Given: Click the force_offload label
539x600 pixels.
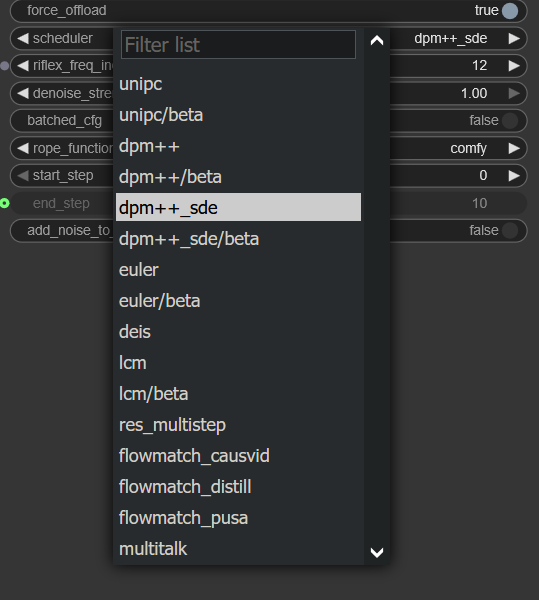Looking at the screenshot, I should pyautogui.click(x=67, y=11).
